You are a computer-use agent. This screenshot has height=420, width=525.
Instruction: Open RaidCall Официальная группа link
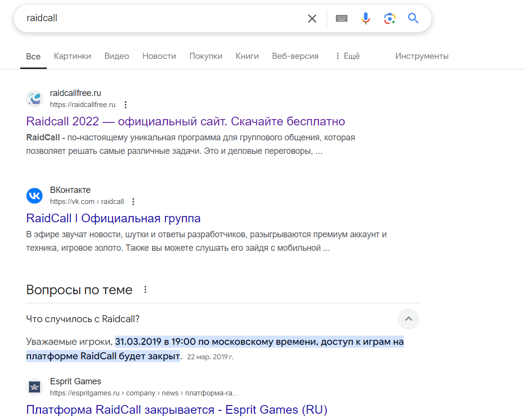point(113,218)
